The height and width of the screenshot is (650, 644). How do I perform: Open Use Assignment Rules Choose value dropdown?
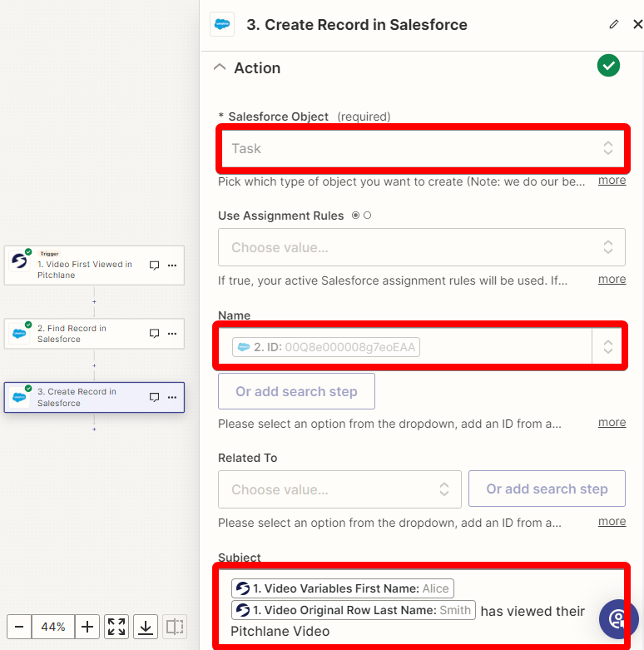422,247
